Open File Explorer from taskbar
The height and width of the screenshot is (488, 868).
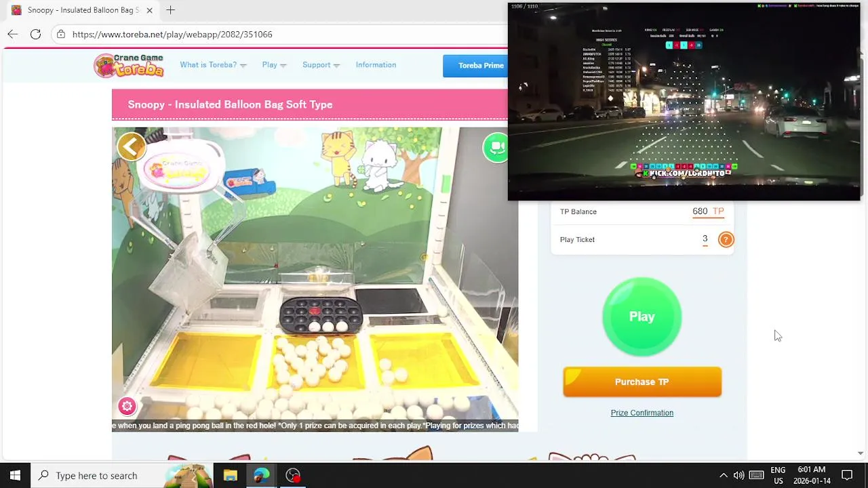pos(230,475)
